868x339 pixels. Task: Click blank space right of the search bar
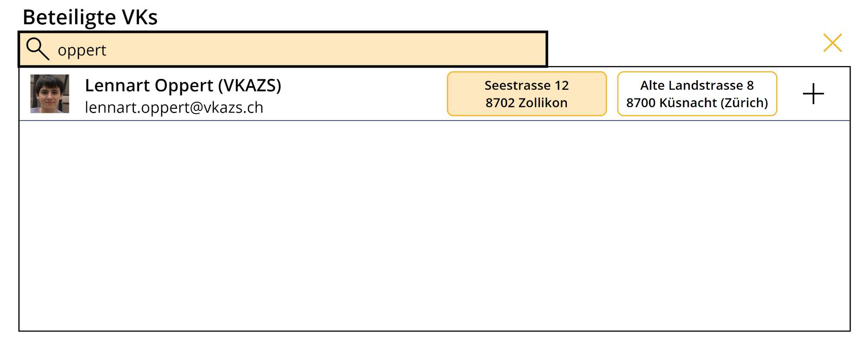(681, 49)
